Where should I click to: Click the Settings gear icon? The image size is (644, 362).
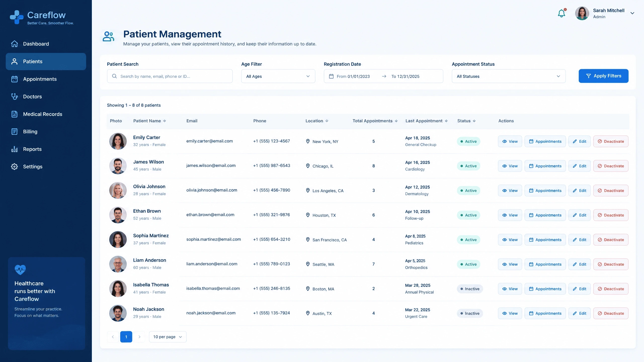click(x=15, y=167)
